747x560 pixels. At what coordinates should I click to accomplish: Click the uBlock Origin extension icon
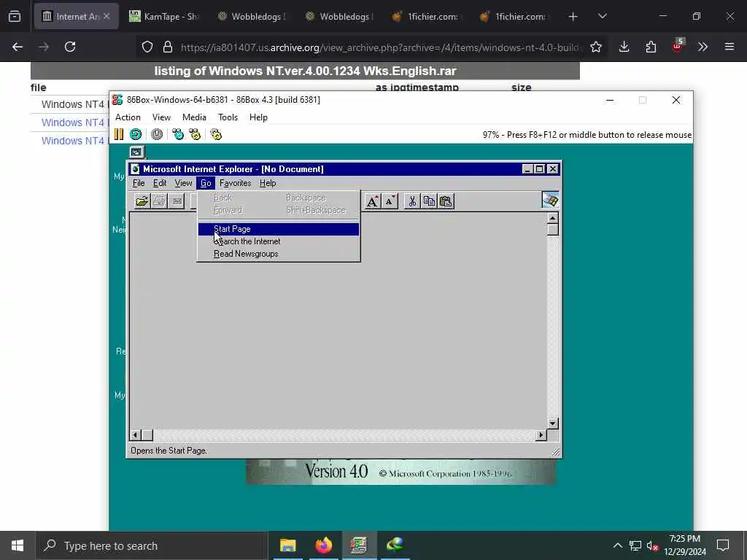[677, 46]
